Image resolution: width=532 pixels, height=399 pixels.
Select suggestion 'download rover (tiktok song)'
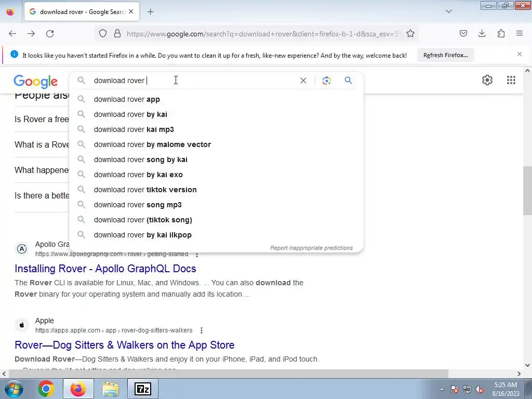click(x=216, y=220)
